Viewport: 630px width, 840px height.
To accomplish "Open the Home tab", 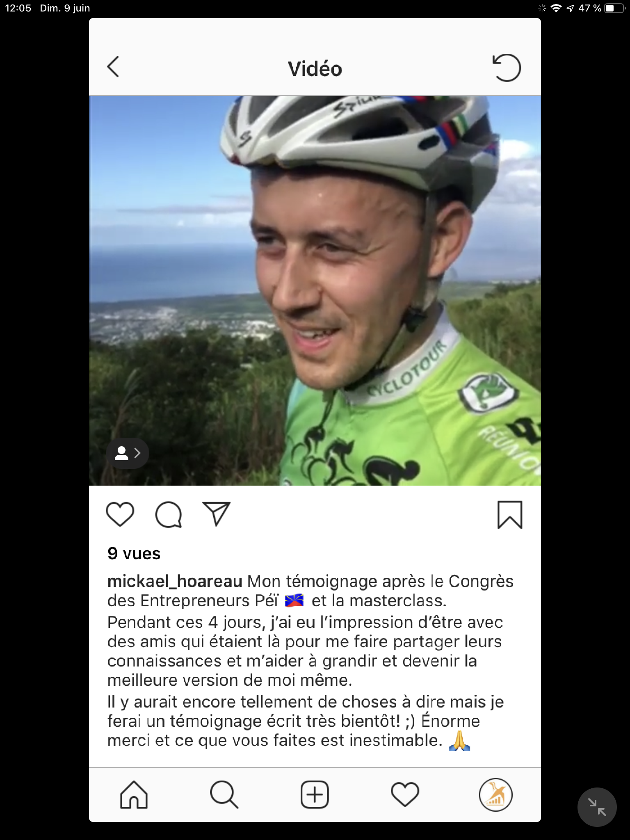I will (x=134, y=795).
